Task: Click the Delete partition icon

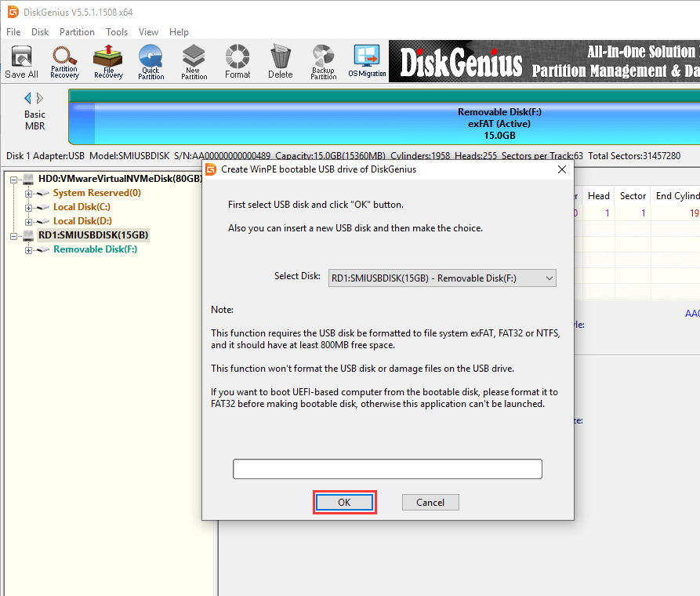Action: point(280,61)
